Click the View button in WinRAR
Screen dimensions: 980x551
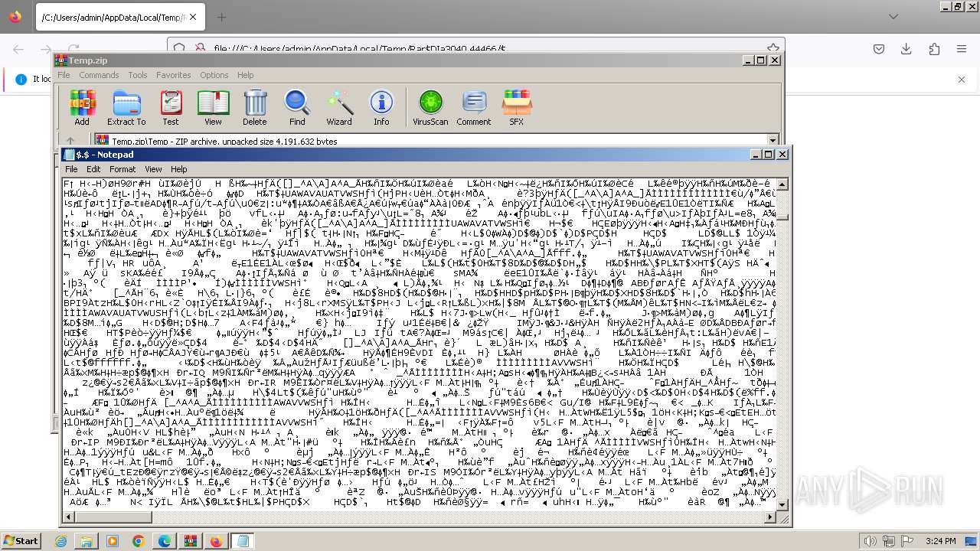(213, 107)
